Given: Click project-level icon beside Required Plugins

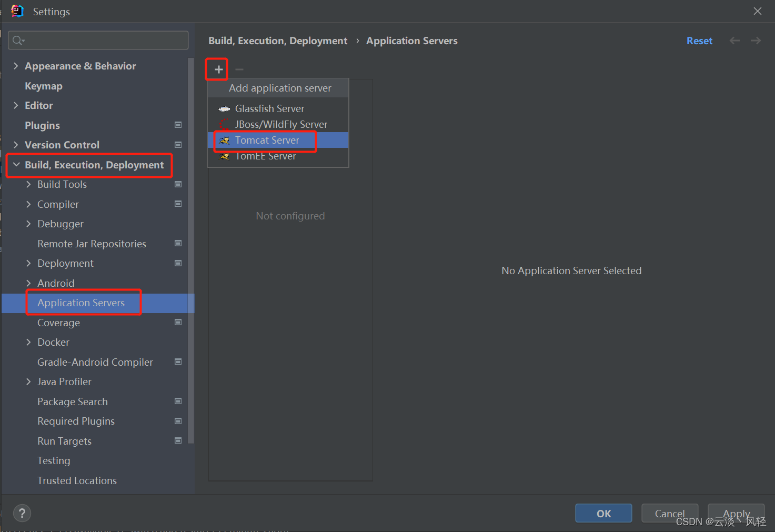Looking at the screenshot, I should (x=178, y=421).
